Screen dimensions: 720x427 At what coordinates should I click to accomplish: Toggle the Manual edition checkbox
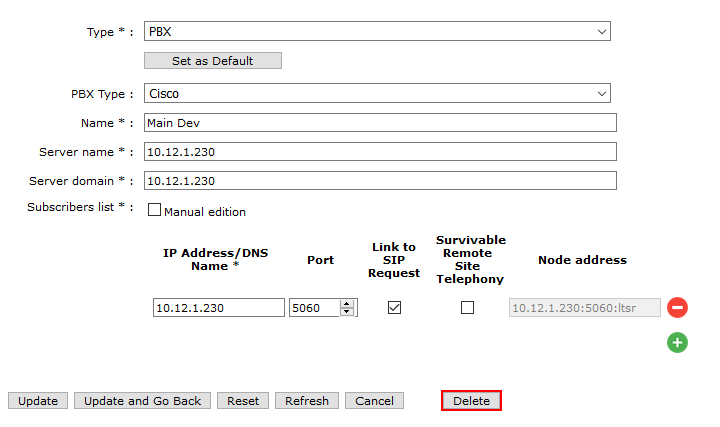154,210
